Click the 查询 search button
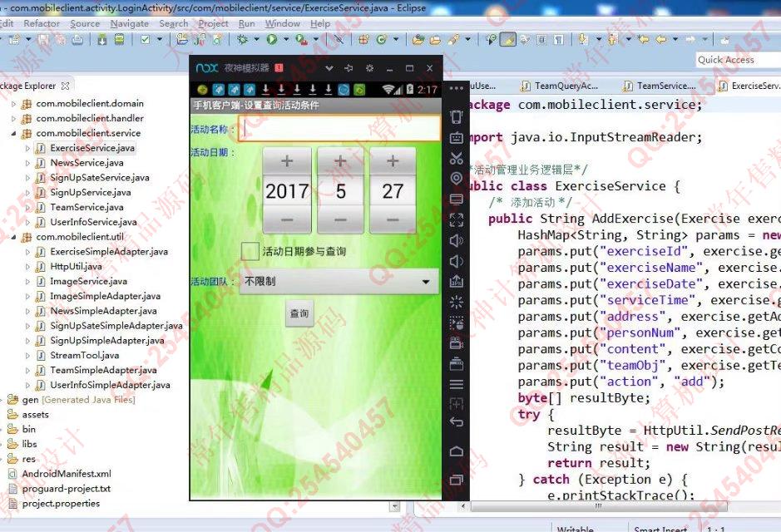The height and width of the screenshot is (532, 781). (x=299, y=313)
